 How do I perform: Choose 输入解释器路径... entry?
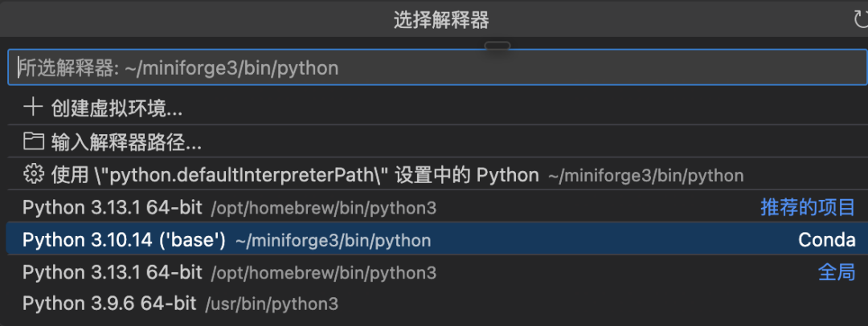click(126, 142)
